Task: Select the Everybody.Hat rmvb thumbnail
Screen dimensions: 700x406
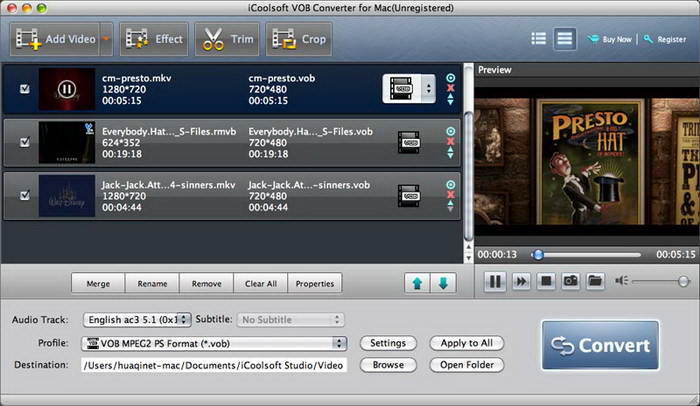Action: coord(67,142)
